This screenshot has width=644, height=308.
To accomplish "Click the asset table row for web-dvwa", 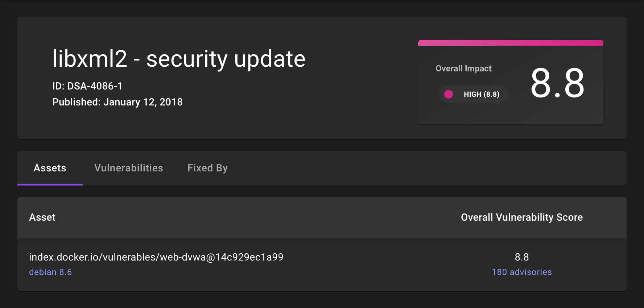I will [x=322, y=264].
